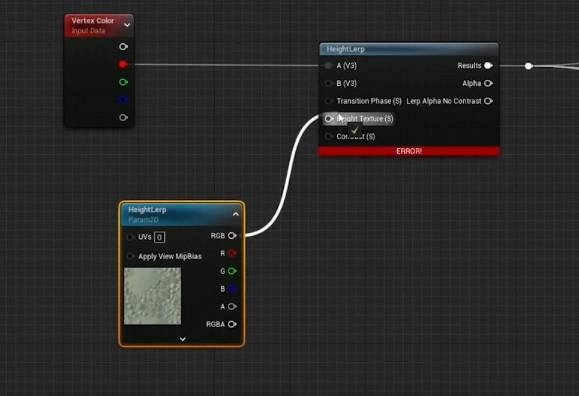Expand the Vertex Color node dropdown arrow
Viewport: 579px width, 396px height.
[x=127, y=25]
